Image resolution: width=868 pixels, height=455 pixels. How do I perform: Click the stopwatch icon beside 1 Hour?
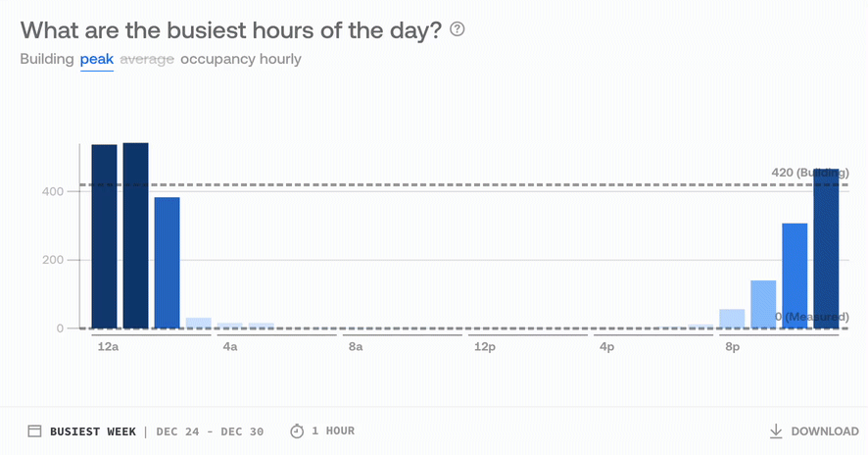tap(297, 430)
